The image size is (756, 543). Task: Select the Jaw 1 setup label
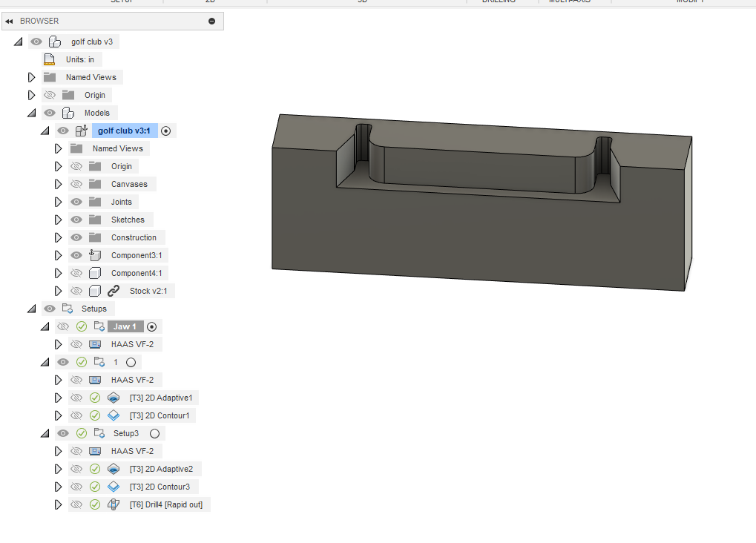click(x=125, y=326)
